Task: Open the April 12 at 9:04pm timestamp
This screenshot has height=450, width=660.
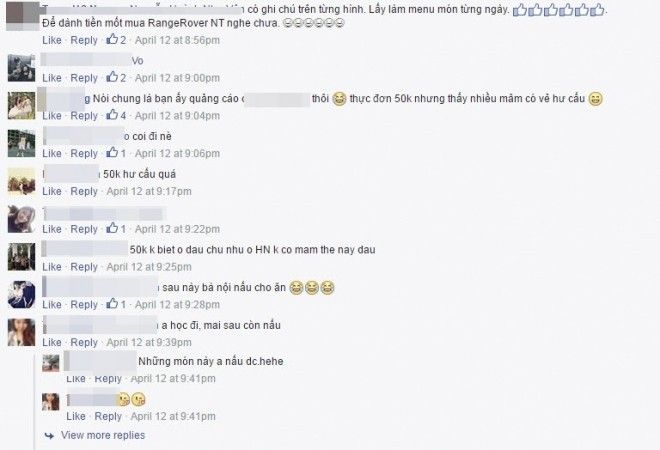Action: coord(177,116)
